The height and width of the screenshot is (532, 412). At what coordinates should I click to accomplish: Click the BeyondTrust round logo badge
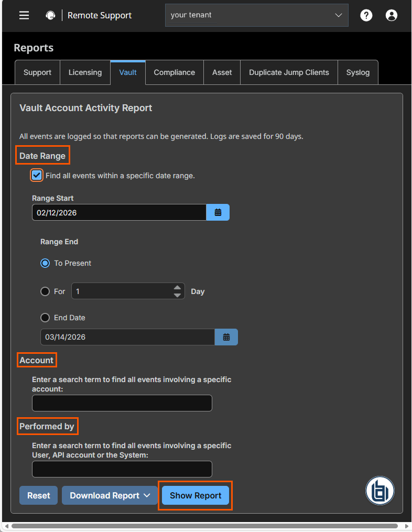[380, 491]
